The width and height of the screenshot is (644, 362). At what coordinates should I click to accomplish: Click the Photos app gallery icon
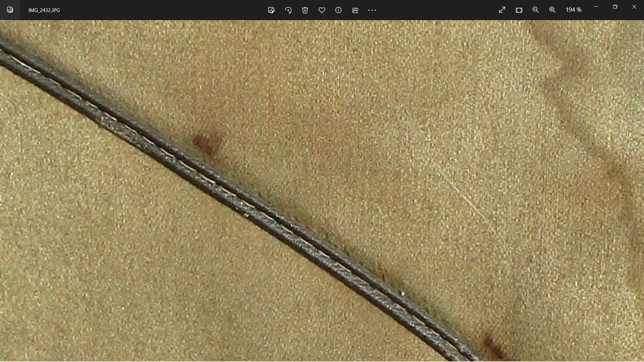click(x=10, y=10)
